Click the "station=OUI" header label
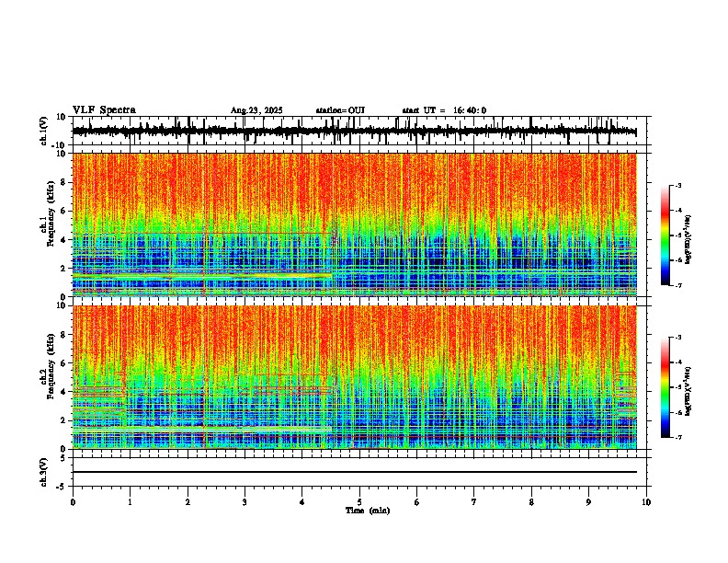Screen dimensions: 728x563 (x=340, y=110)
